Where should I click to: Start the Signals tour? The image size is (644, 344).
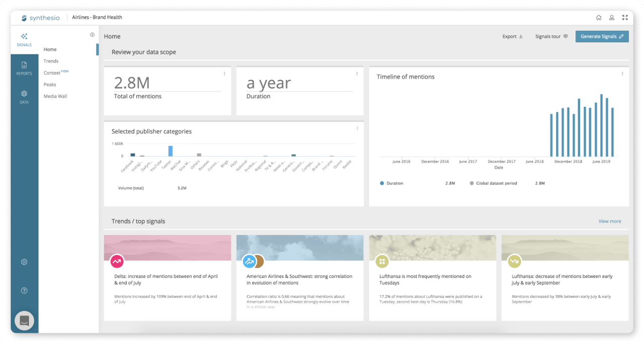tap(551, 36)
